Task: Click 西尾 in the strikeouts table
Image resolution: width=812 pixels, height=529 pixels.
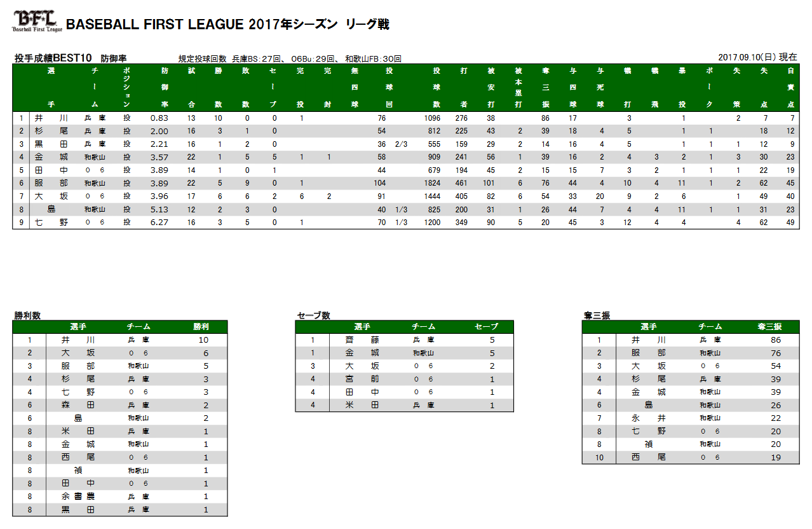Action: point(648,457)
